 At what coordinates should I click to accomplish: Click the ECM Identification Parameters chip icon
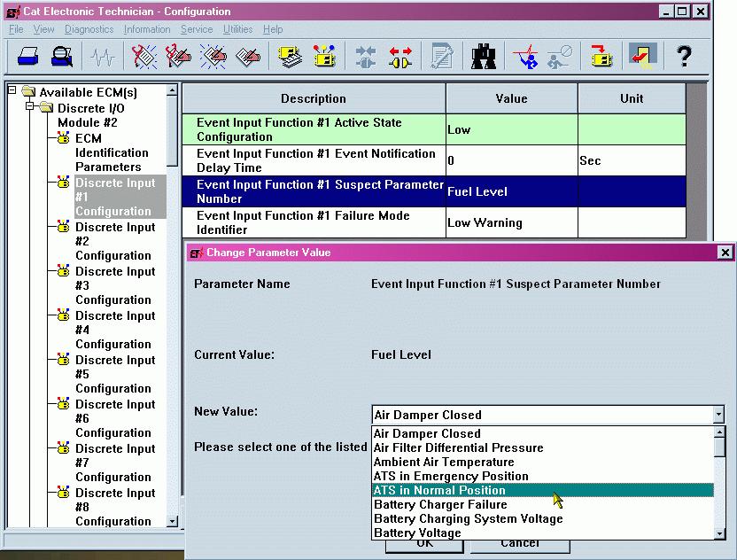click(x=63, y=137)
